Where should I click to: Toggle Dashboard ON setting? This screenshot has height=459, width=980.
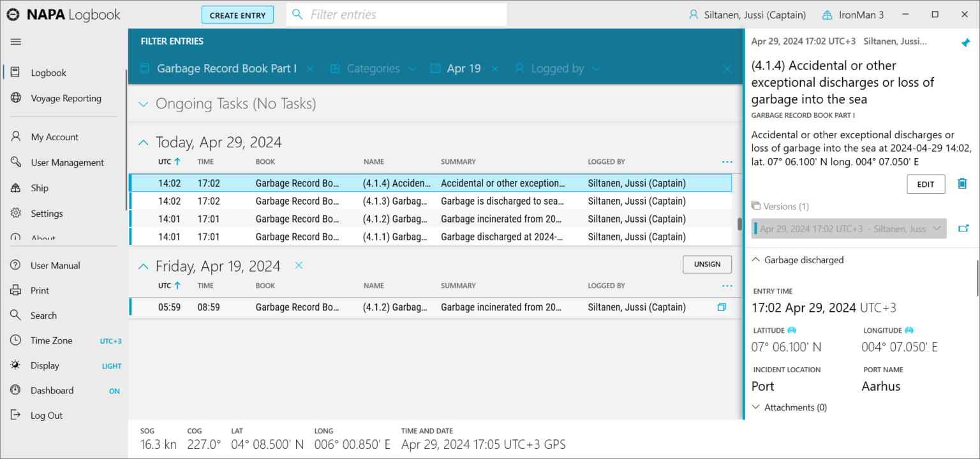114,391
